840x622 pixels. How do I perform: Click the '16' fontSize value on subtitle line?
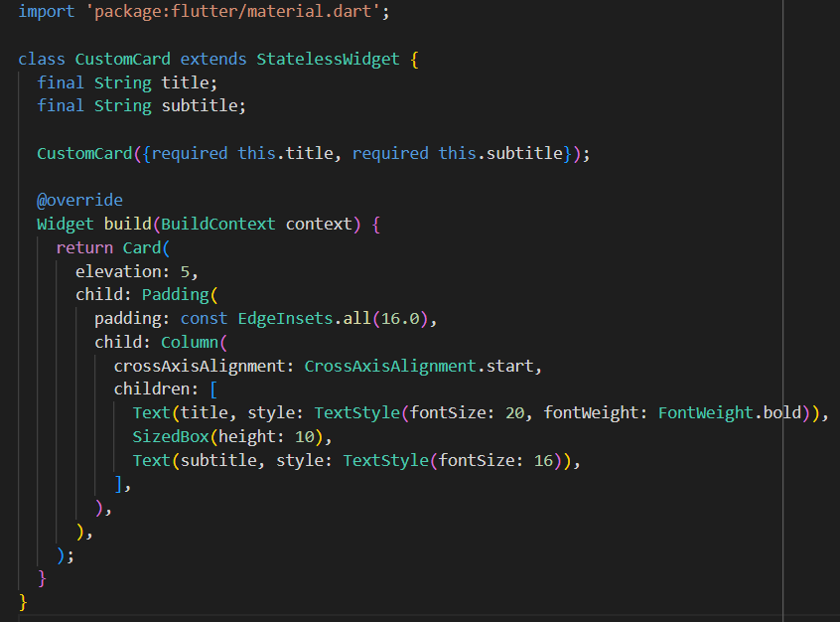click(x=544, y=460)
